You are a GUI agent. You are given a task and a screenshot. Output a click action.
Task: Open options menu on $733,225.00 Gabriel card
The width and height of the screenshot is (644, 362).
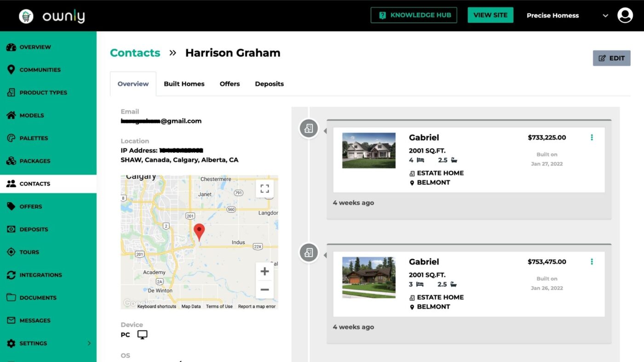coord(592,137)
